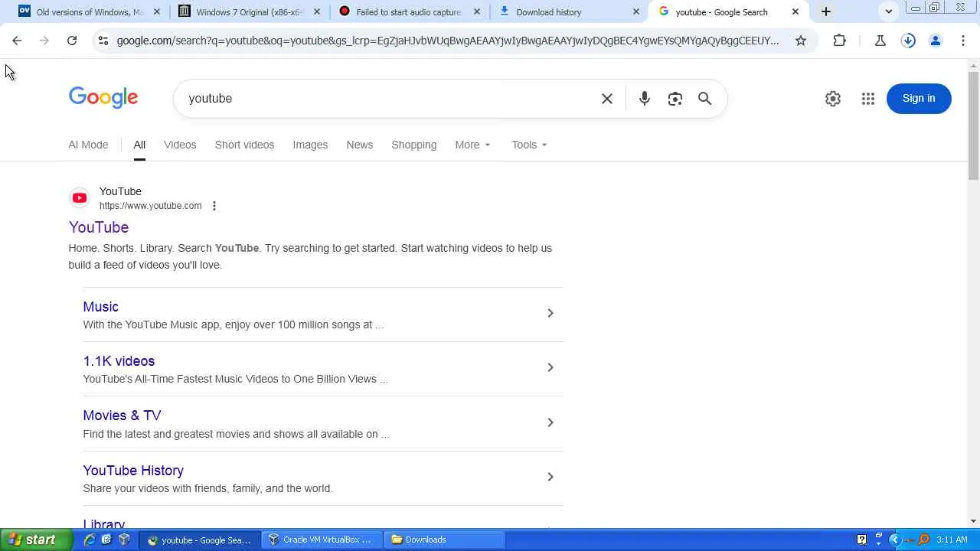The width and height of the screenshot is (980, 551).
Task: Open the YouTube History sitelink
Action: (133, 471)
